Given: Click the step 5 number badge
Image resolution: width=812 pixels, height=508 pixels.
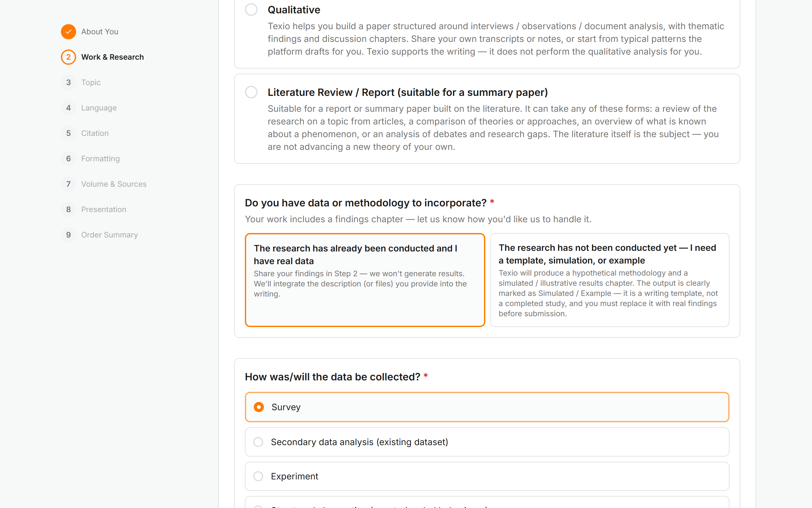Looking at the screenshot, I should (69, 133).
